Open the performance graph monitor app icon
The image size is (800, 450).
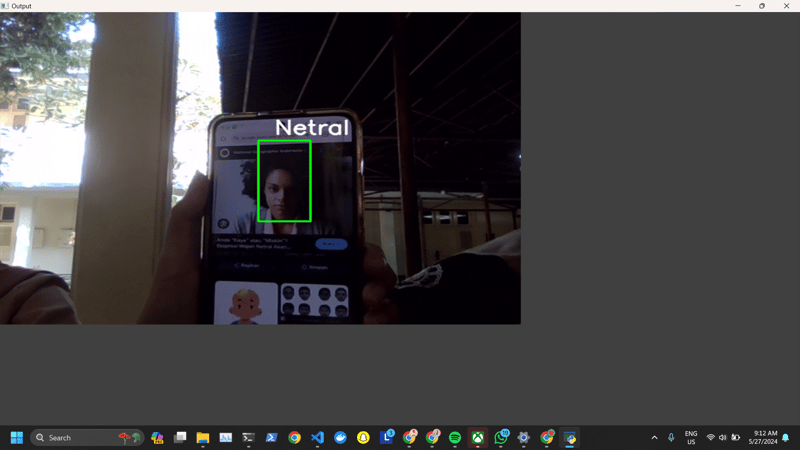226,438
